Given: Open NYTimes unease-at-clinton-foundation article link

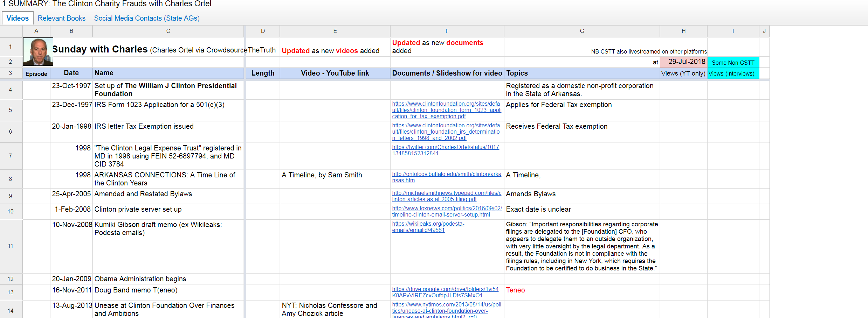Looking at the screenshot, I should [447, 311].
